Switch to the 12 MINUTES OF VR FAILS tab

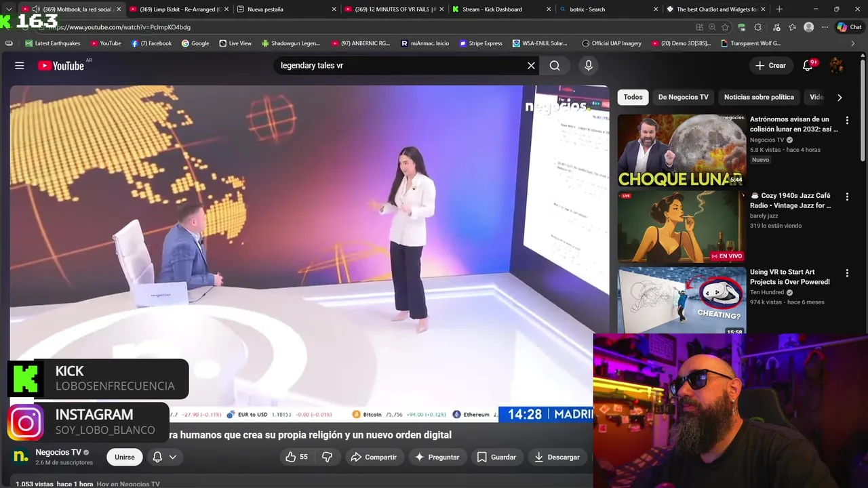coord(395,9)
